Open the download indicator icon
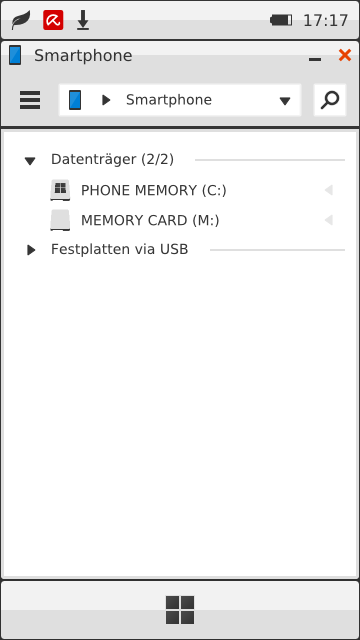This screenshot has height=640, width=360. 83,20
